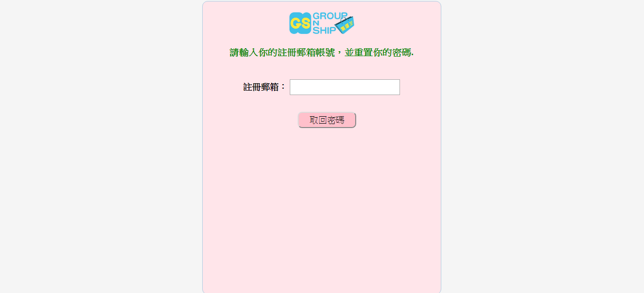The width and height of the screenshot is (644, 293).
Task: Click the left edge of the email input
Action: [292, 87]
